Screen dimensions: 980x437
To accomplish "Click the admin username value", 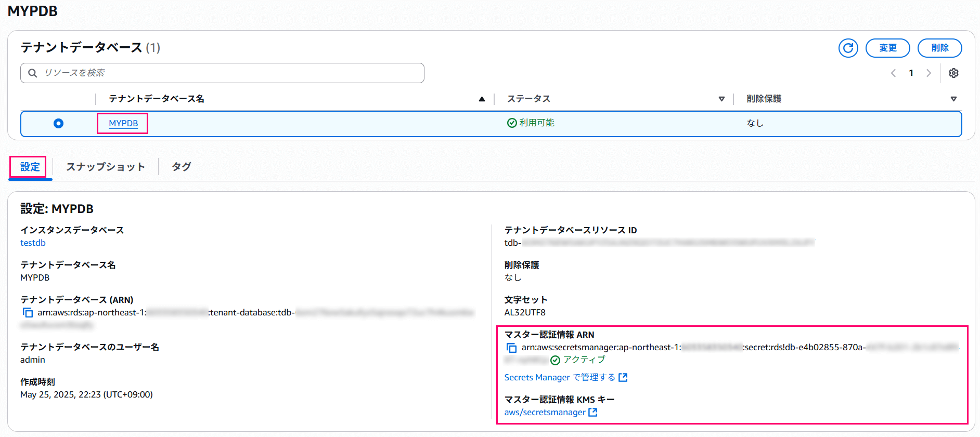I will 33,360.
